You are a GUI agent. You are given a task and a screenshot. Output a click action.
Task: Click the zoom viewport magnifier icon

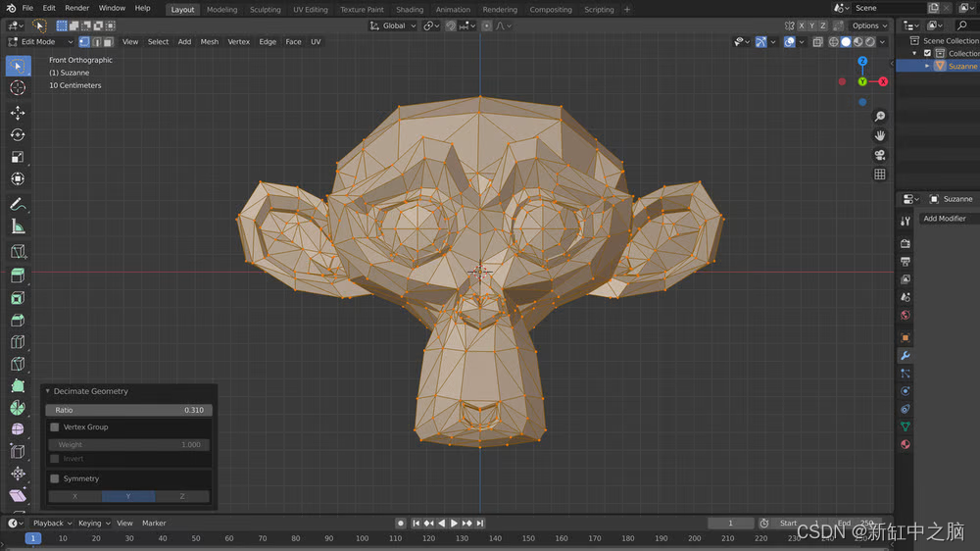click(879, 117)
